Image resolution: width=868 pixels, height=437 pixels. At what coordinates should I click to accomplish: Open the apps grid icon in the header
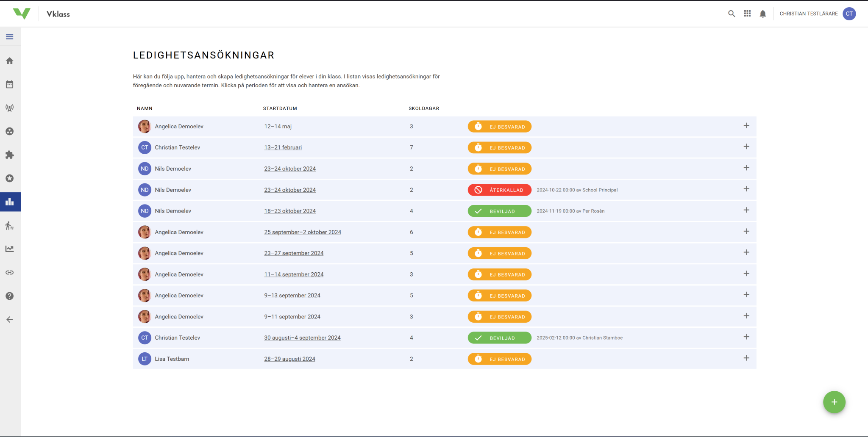(x=747, y=14)
